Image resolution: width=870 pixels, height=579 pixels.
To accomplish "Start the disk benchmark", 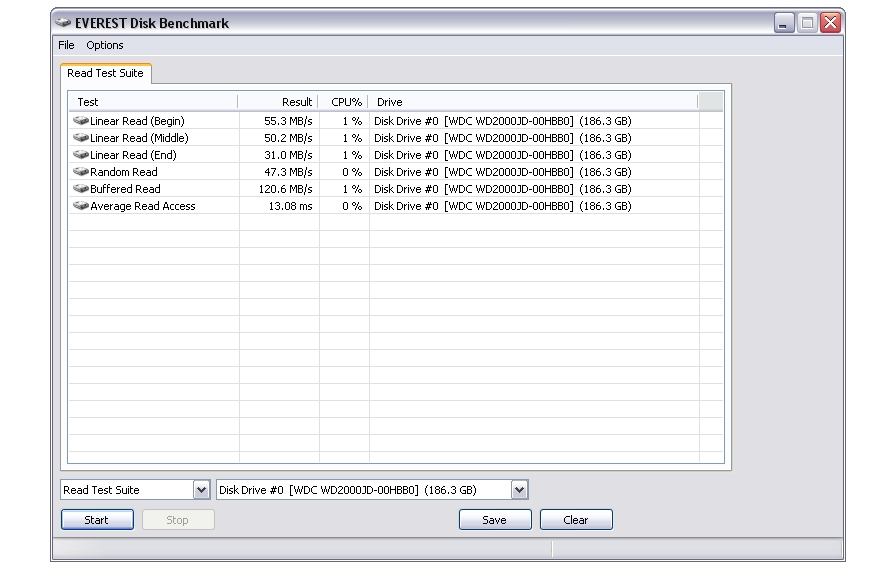I will pyautogui.click(x=97, y=520).
